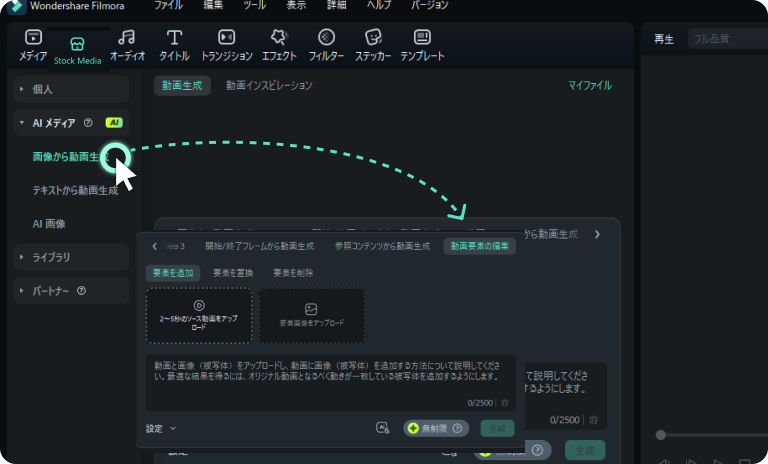Open the ステッカー tab

[373, 46]
